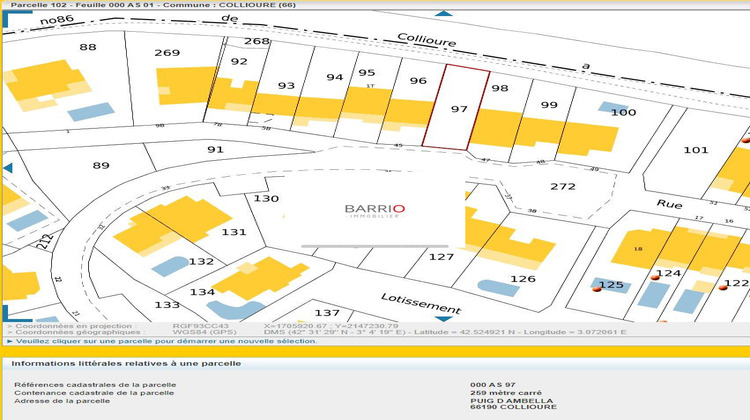The width and height of the screenshot is (750, 420).
Task: Select parcel 88 on the map
Action: (x=88, y=47)
